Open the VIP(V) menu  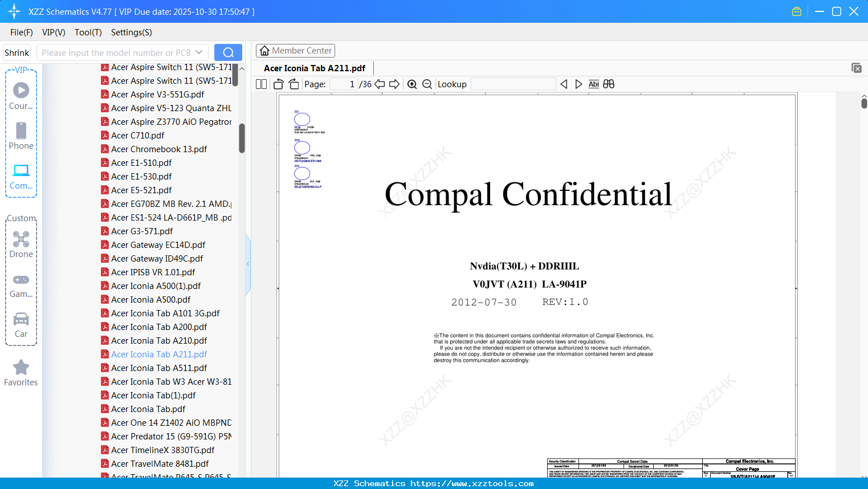(54, 32)
